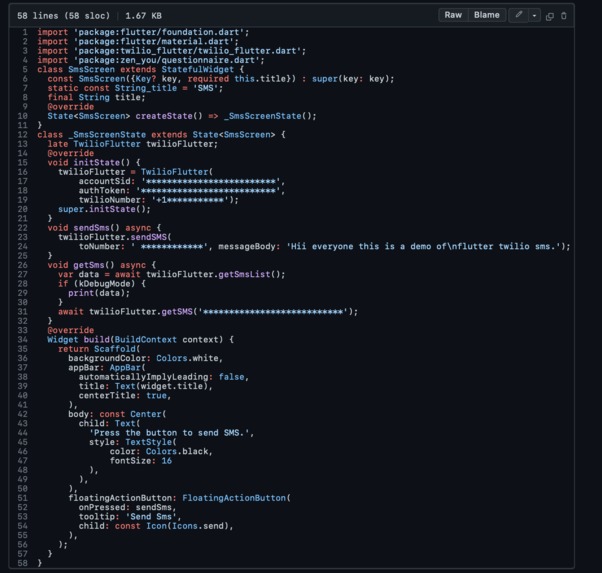602x573 pixels.
Task: Copy raw contents icon
Action: 549,16
